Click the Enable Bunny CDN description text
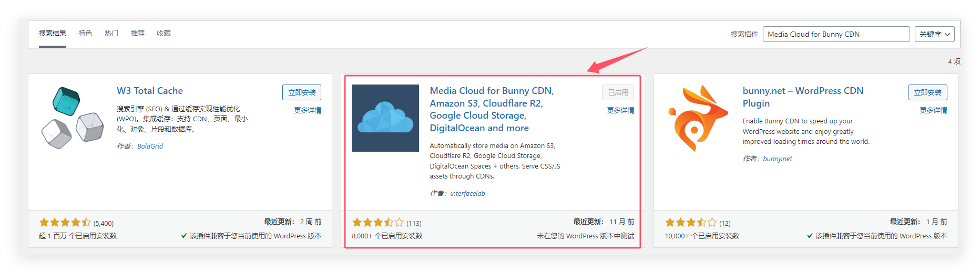The image size is (980, 273). point(806,131)
